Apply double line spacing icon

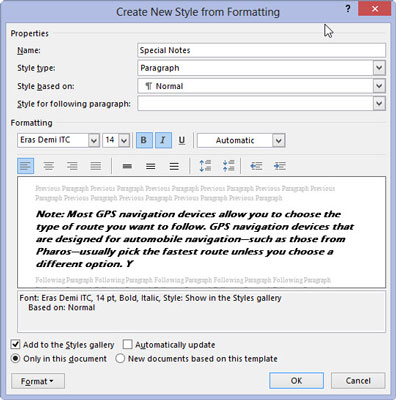pyautogui.click(x=174, y=166)
